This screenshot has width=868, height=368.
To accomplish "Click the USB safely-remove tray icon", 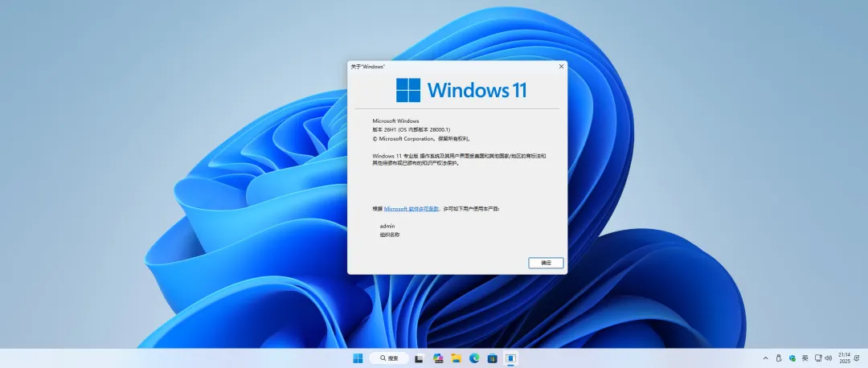I will pyautogui.click(x=779, y=358).
